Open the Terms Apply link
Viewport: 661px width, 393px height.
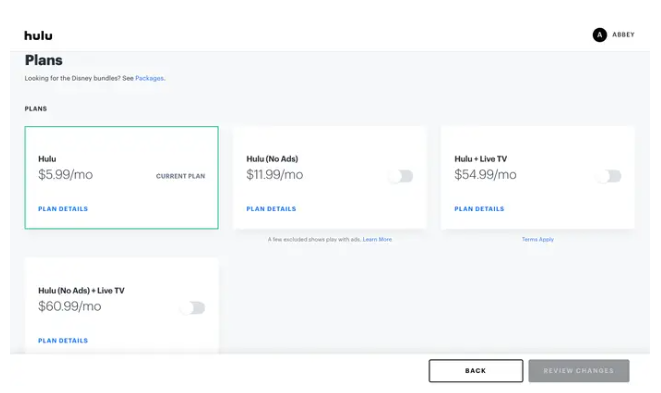click(x=537, y=240)
